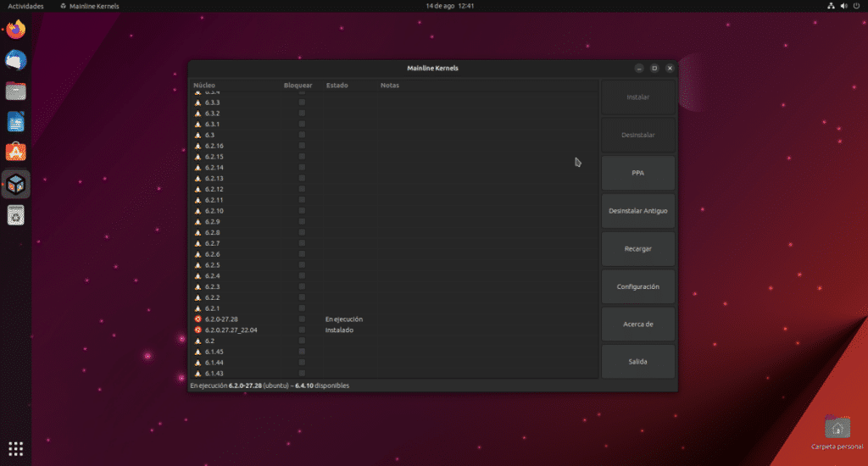Select kernel row 6.2.11

tap(394, 200)
